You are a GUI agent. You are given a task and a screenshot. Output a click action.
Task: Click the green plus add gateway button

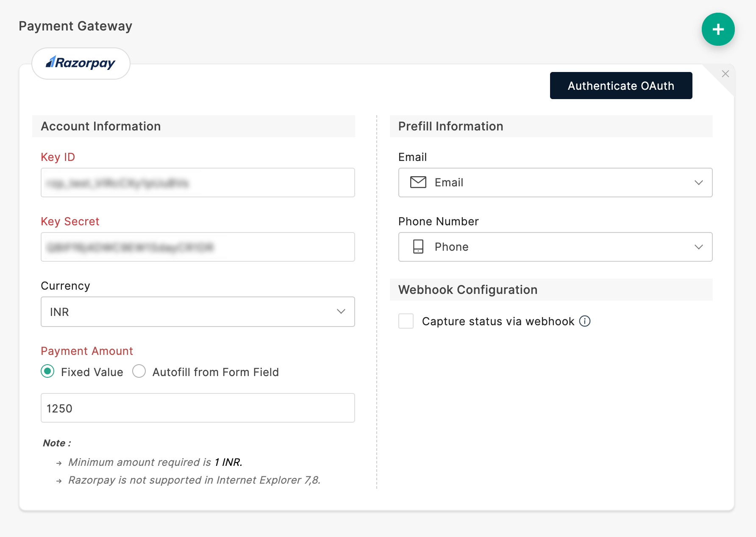[x=718, y=29]
